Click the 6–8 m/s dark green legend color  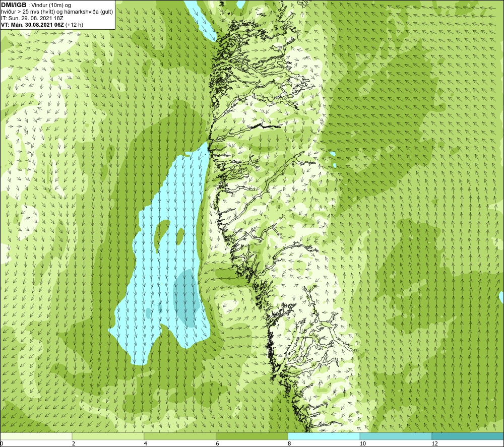click(x=252, y=436)
